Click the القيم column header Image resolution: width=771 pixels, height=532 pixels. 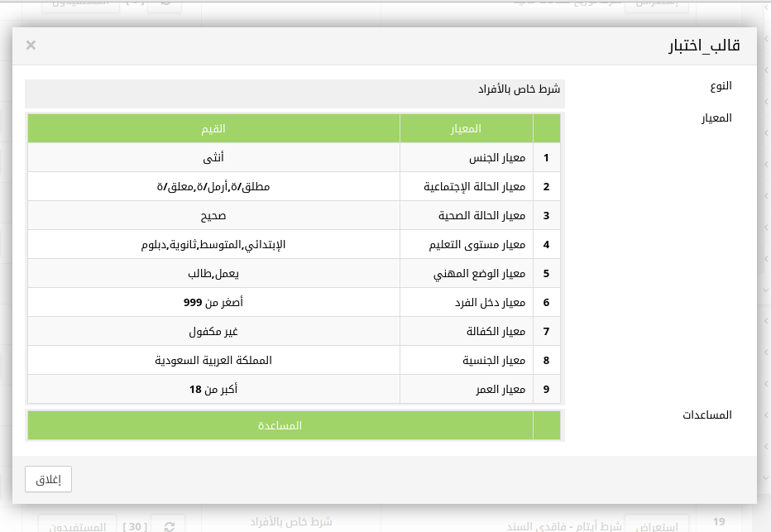click(x=213, y=128)
